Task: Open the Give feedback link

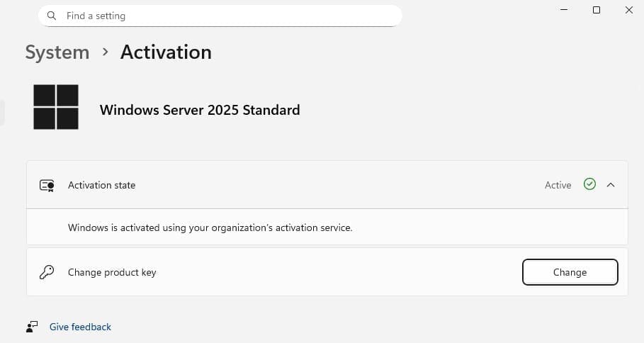Action: (80, 327)
